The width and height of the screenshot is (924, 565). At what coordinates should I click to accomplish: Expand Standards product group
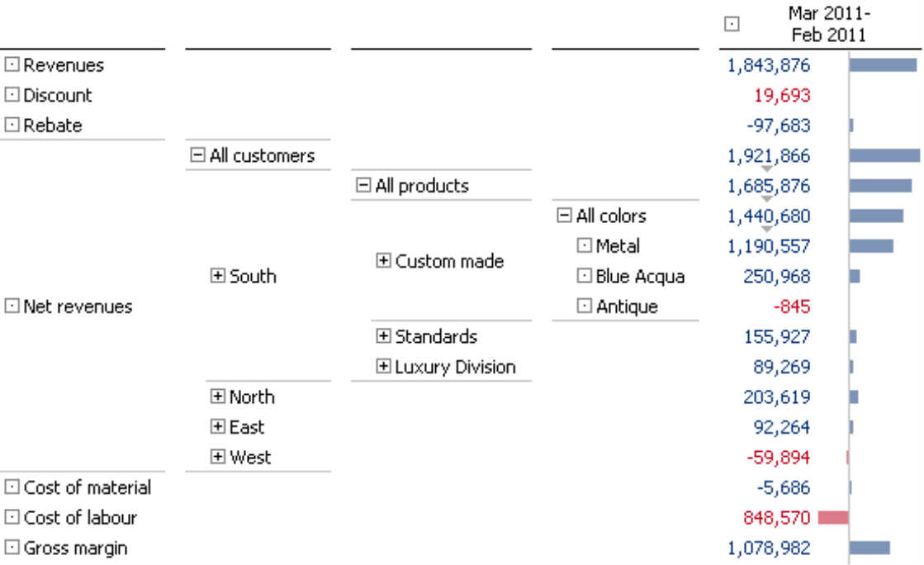point(383,336)
